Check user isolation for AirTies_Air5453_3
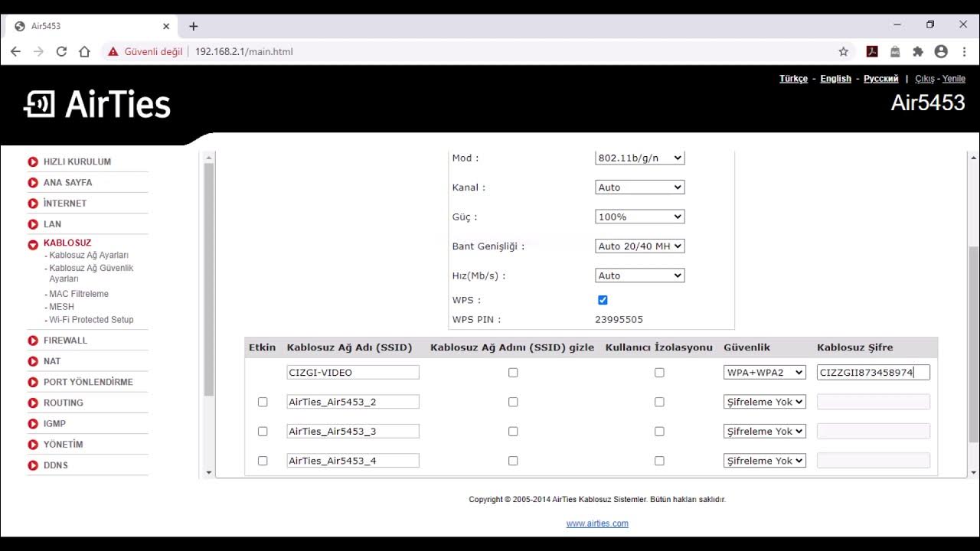 (x=659, y=432)
